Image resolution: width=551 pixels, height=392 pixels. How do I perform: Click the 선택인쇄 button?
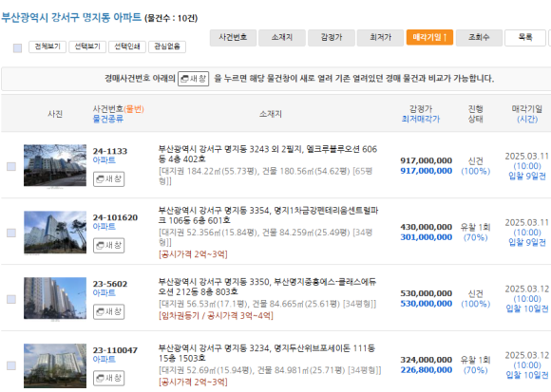[127, 47]
